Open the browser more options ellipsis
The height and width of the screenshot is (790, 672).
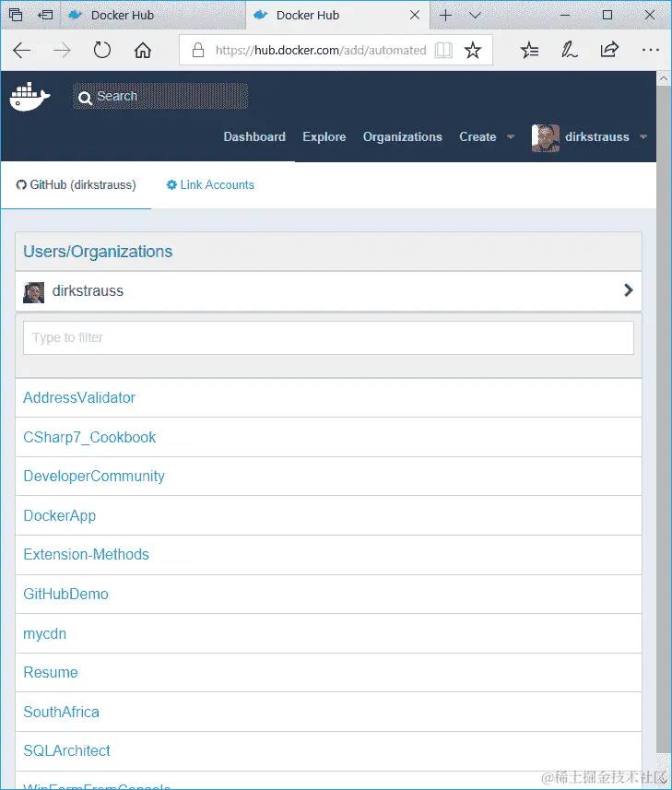tap(651, 50)
